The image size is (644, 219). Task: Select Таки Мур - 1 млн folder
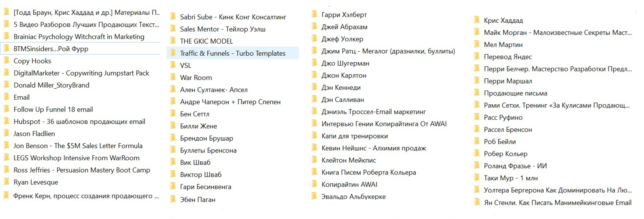tap(511, 178)
